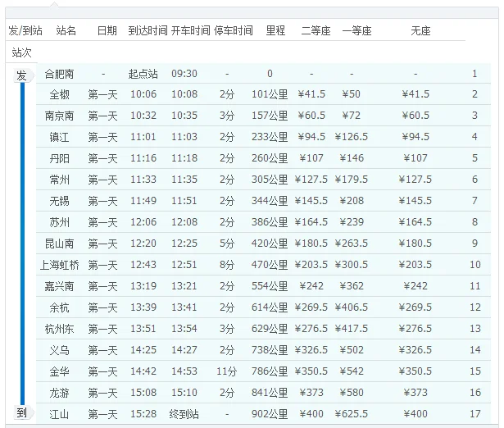Click the ¥72 first-class fare
Screen dimensions: 504x428
pyautogui.click(x=351, y=116)
